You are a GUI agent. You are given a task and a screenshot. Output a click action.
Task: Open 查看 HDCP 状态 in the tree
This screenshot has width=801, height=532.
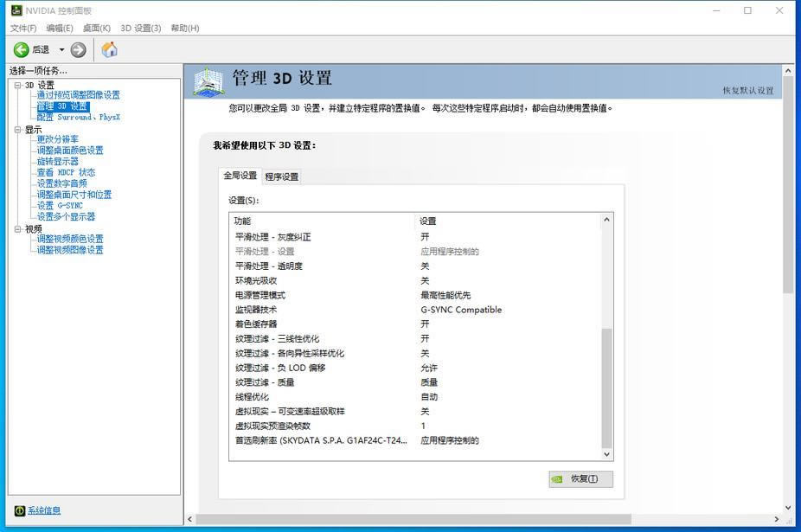(66, 172)
